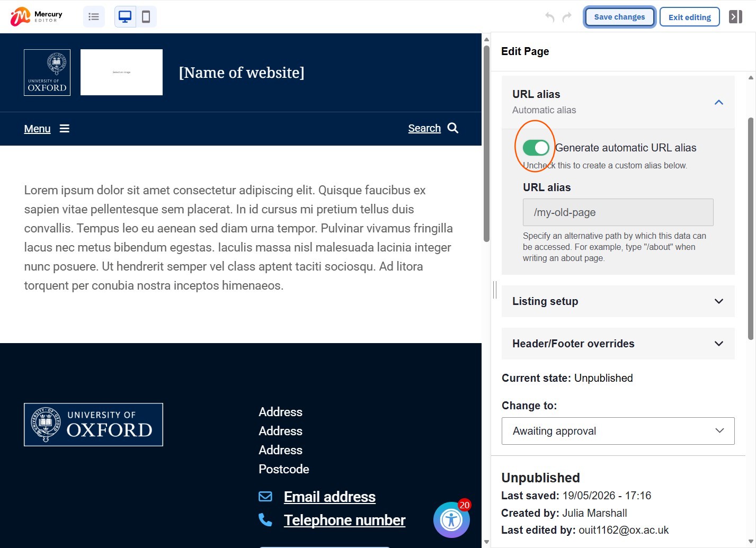Click the URL alias input field
The height and width of the screenshot is (548, 756).
(618, 212)
